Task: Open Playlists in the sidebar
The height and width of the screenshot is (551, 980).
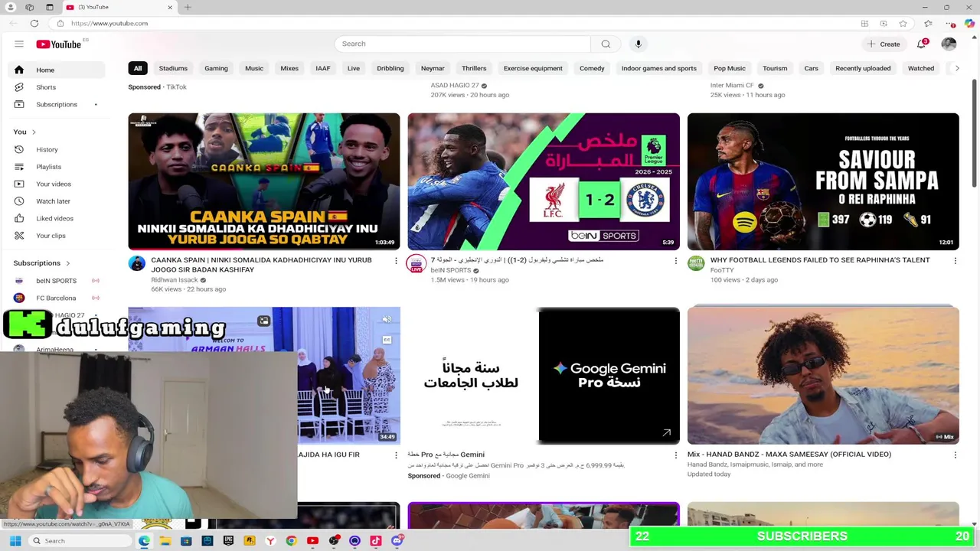Action: pyautogui.click(x=48, y=167)
